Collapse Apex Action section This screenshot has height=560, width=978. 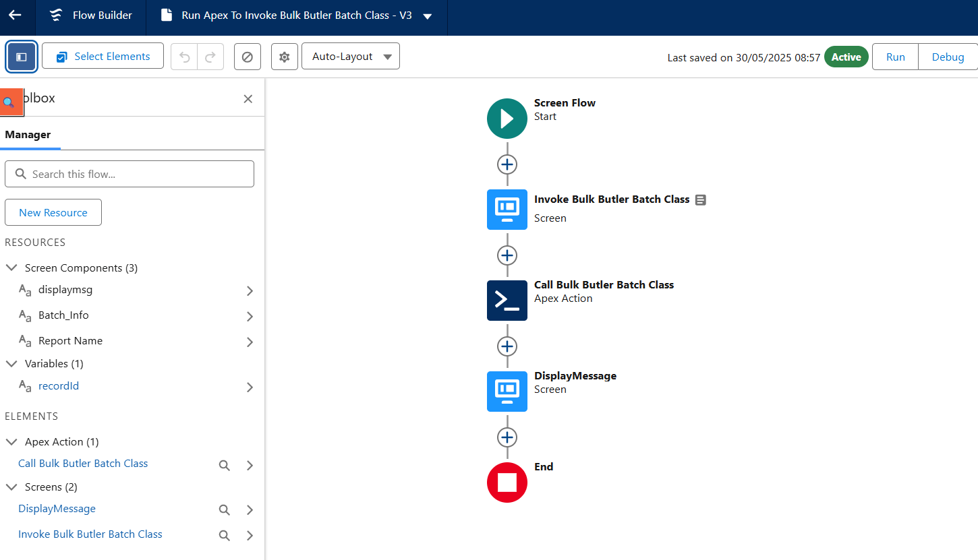tap(11, 441)
